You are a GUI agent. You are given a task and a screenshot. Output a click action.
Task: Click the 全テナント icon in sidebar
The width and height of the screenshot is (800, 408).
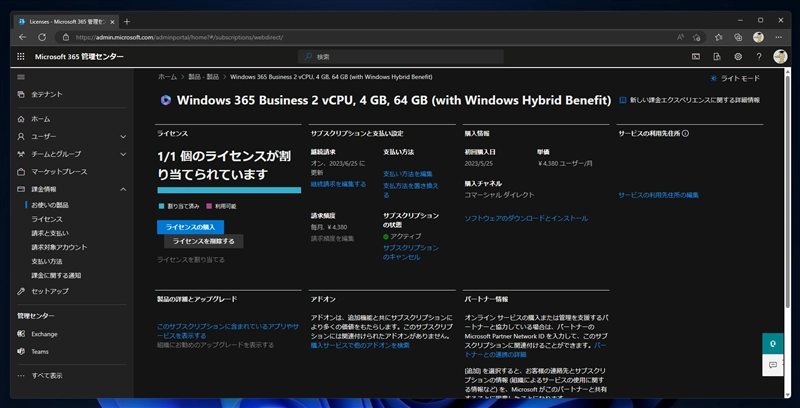point(21,94)
